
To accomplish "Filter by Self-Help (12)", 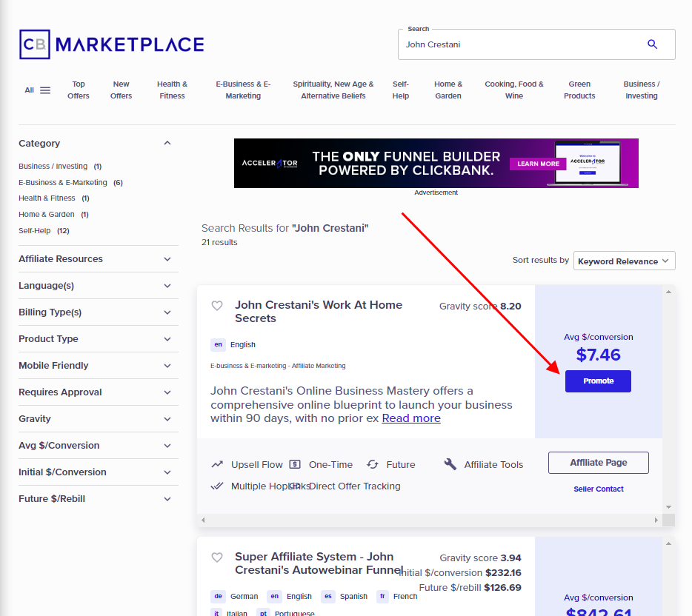I will click(x=44, y=230).
